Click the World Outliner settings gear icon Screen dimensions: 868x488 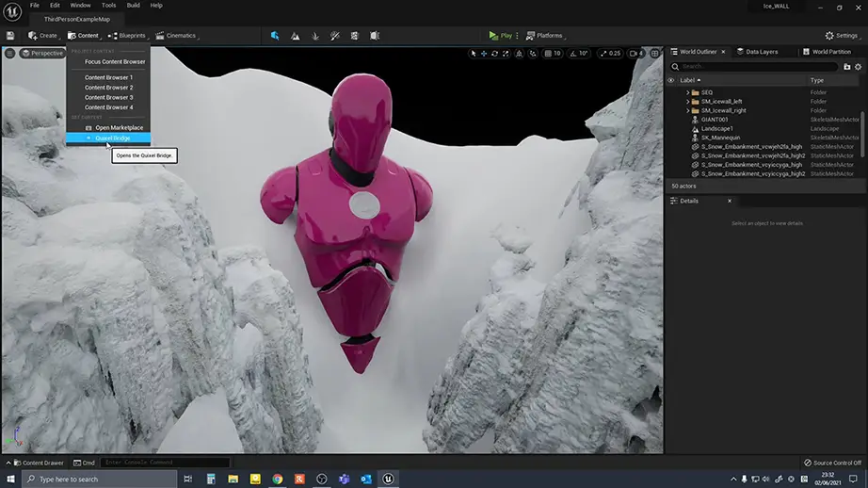click(x=859, y=67)
